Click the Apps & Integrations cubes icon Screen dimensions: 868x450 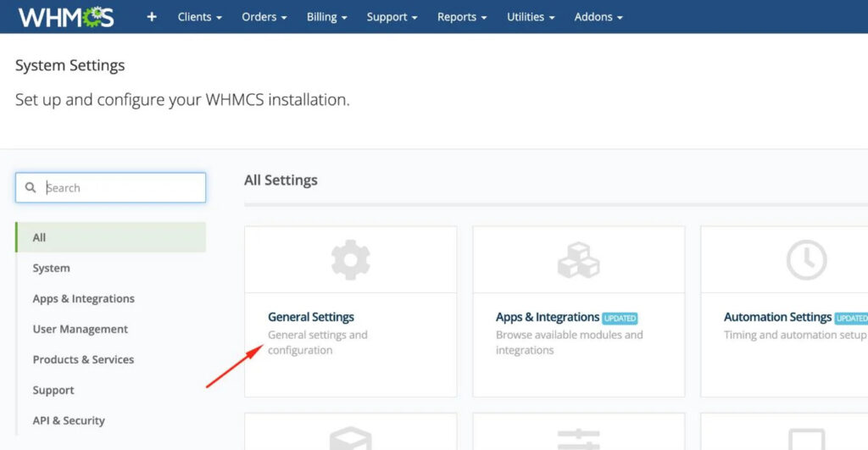tap(578, 260)
